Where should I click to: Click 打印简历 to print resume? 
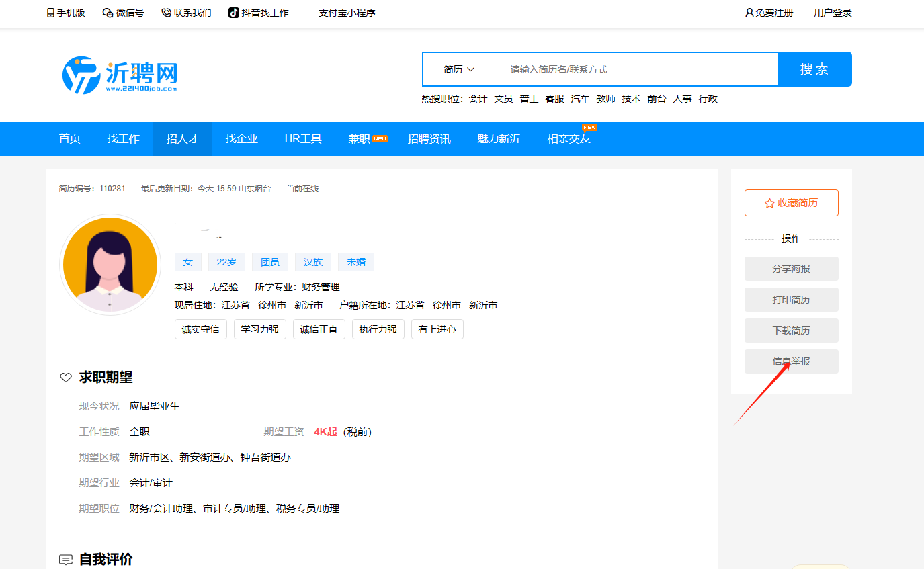tap(791, 300)
